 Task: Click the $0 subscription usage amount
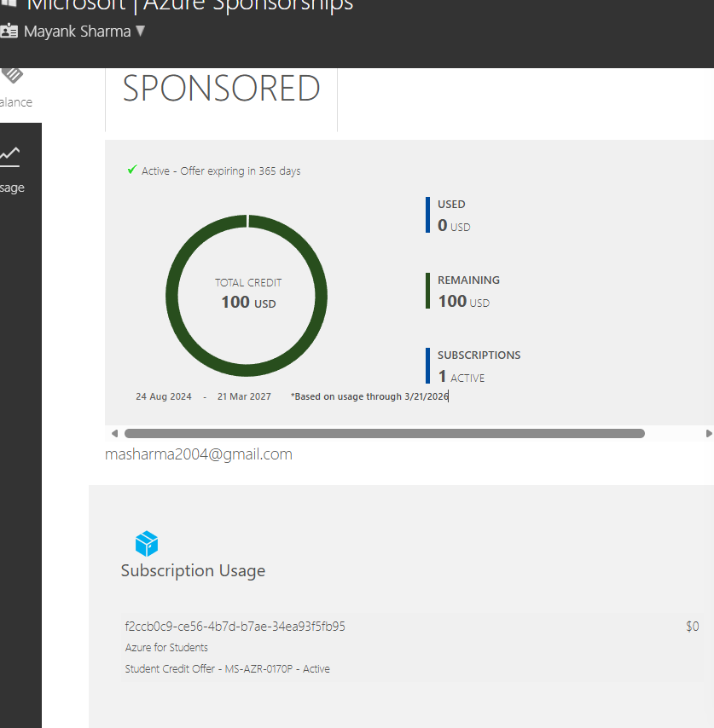click(x=692, y=627)
